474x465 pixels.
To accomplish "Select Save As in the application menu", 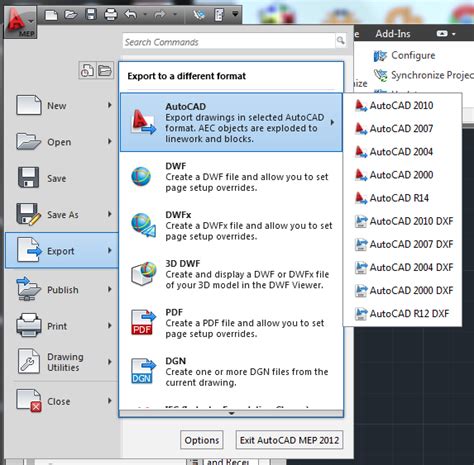I will (x=62, y=214).
